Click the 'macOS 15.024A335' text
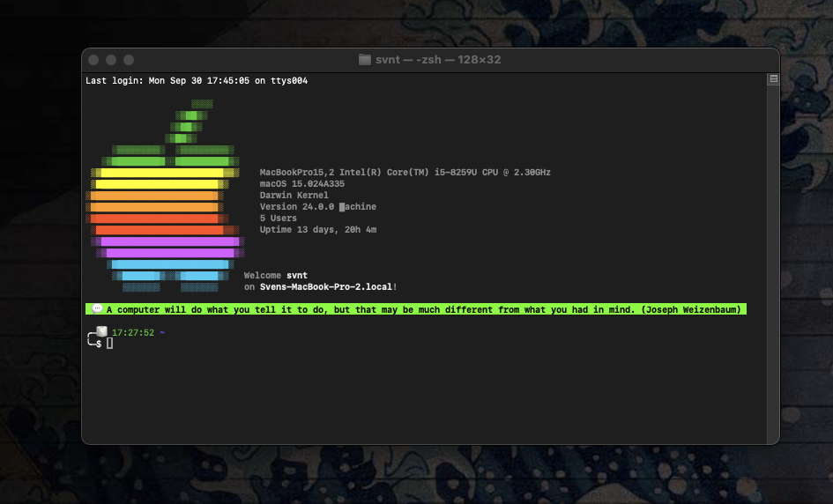Screen dimensions: 833x504 click(301, 184)
